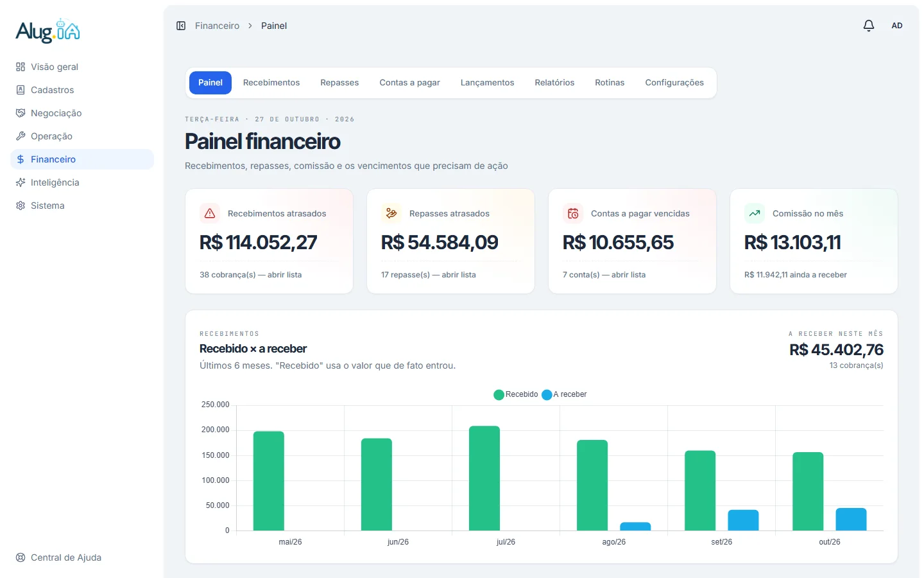The height and width of the screenshot is (578, 924).
Task: Click the Contas a pagar vencidas calendar icon
Action: coord(573,213)
